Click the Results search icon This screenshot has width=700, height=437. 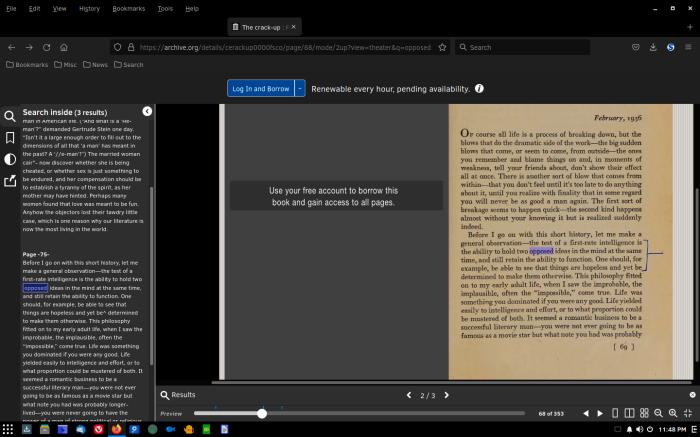coord(165,395)
